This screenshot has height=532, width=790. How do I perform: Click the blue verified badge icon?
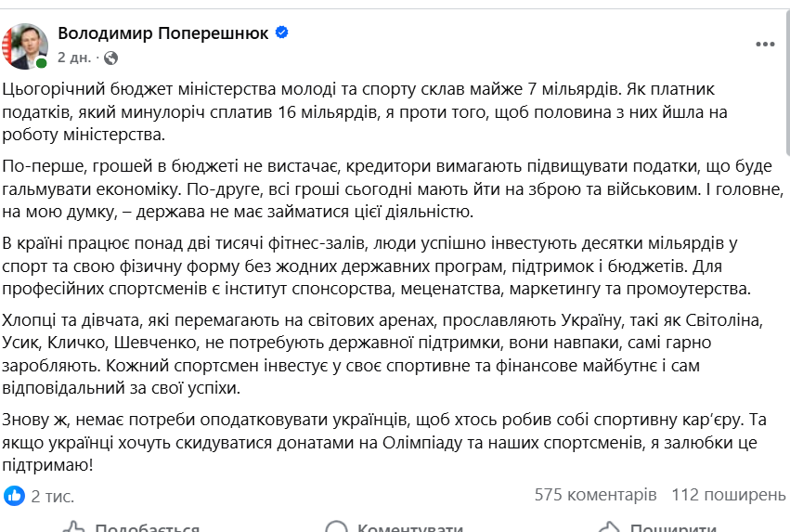282,33
